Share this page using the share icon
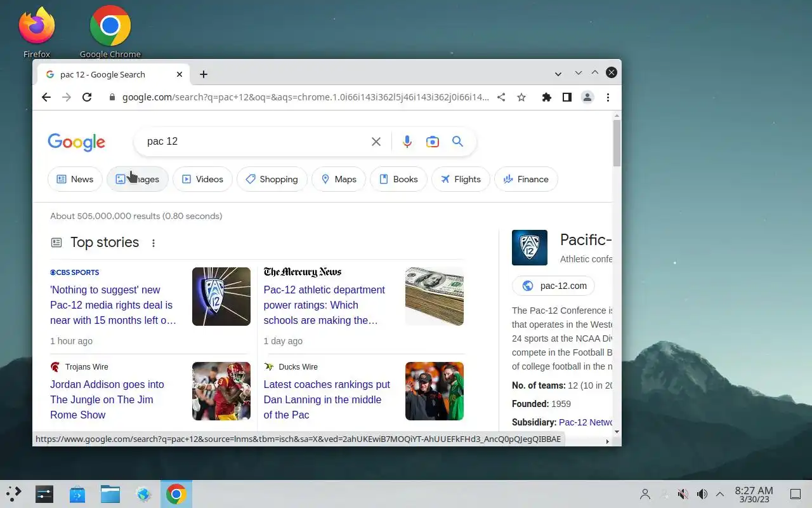The width and height of the screenshot is (812, 508). (x=501, y=97)
